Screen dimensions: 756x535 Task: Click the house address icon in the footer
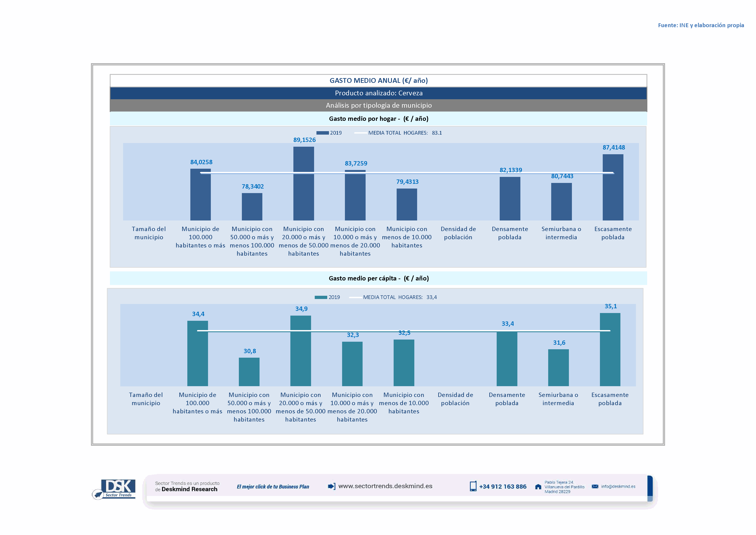(x=538, y=487)
